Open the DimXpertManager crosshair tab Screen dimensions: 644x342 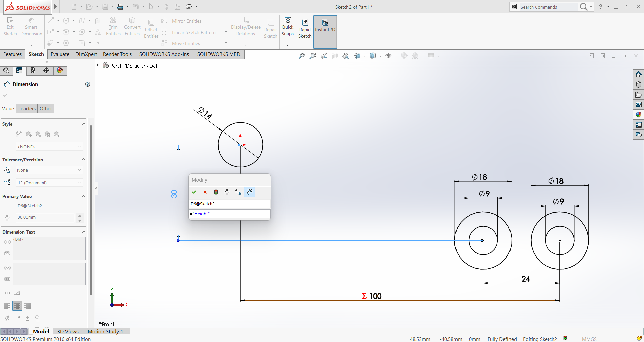click(46, 71)
